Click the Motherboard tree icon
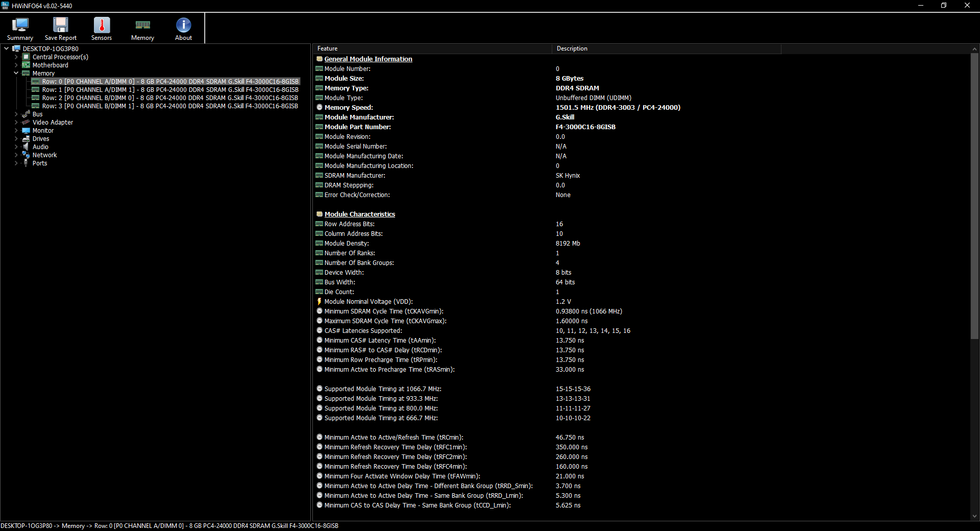This screenshot has width=980, height=531. tap(26, 65)
